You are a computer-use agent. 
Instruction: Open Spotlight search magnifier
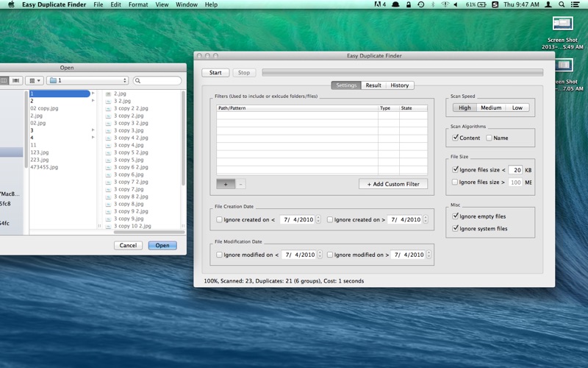coord(562,4)
